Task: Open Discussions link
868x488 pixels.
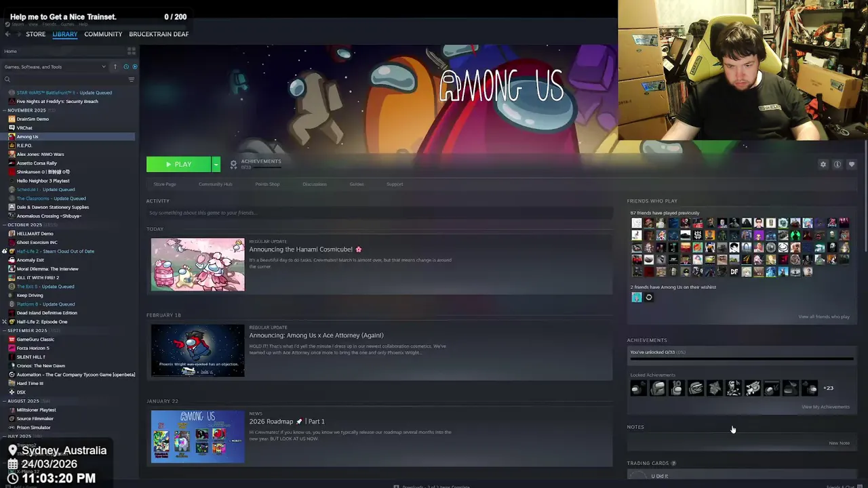Action: 315,184
